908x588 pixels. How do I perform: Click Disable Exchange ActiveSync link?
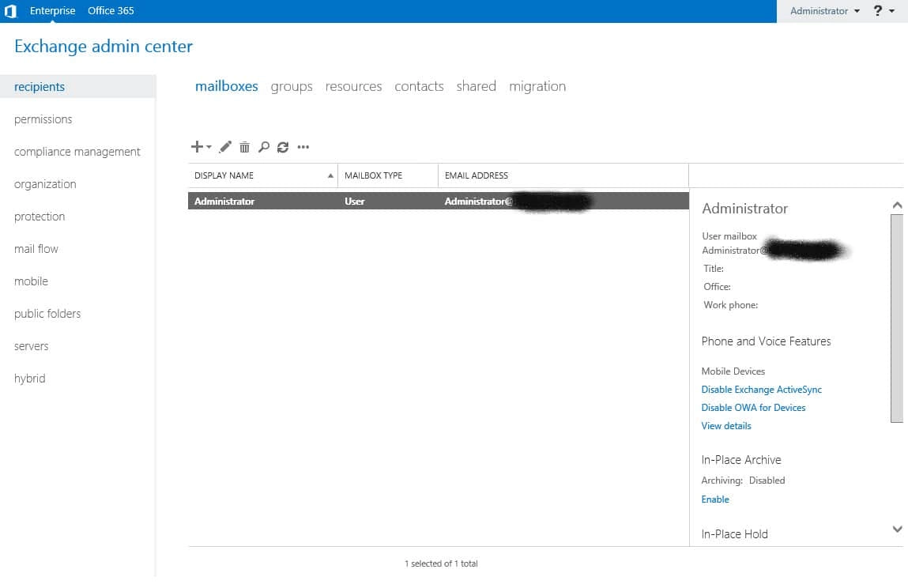[762, 390]
